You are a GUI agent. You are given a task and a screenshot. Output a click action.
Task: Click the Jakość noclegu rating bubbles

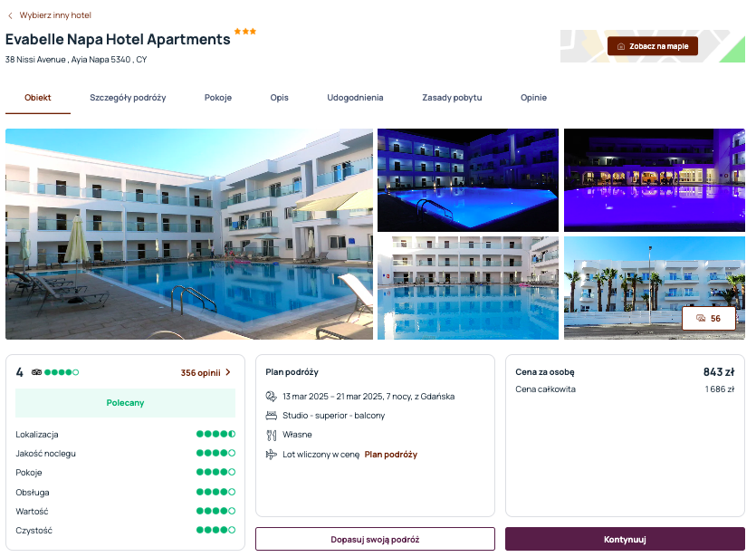(x=215, y=453)
